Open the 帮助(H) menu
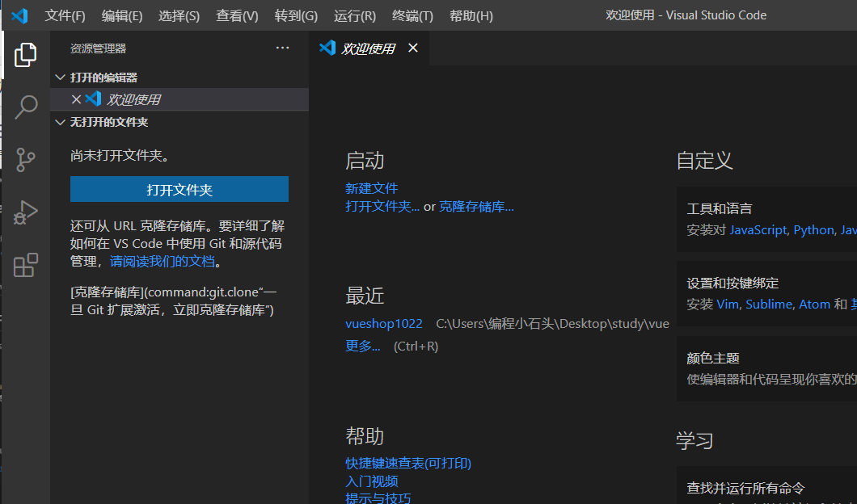The height and width of the screenshot is (504, 857). [471, 16]
